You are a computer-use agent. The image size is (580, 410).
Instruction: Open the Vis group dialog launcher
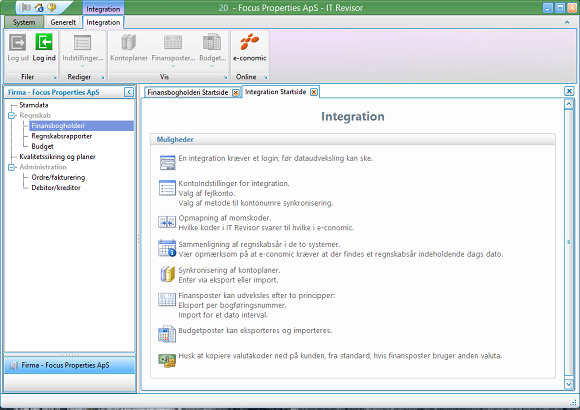[225, 77]
